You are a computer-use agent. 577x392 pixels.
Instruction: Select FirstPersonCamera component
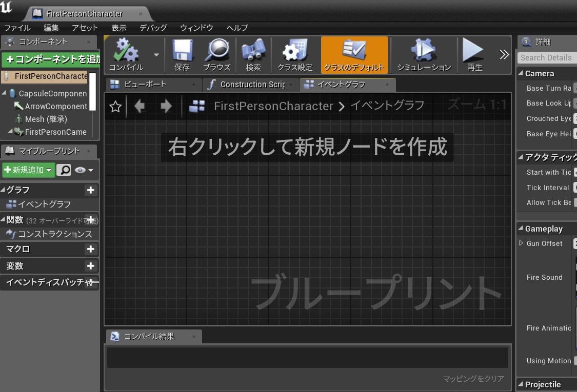click(55, 132)
